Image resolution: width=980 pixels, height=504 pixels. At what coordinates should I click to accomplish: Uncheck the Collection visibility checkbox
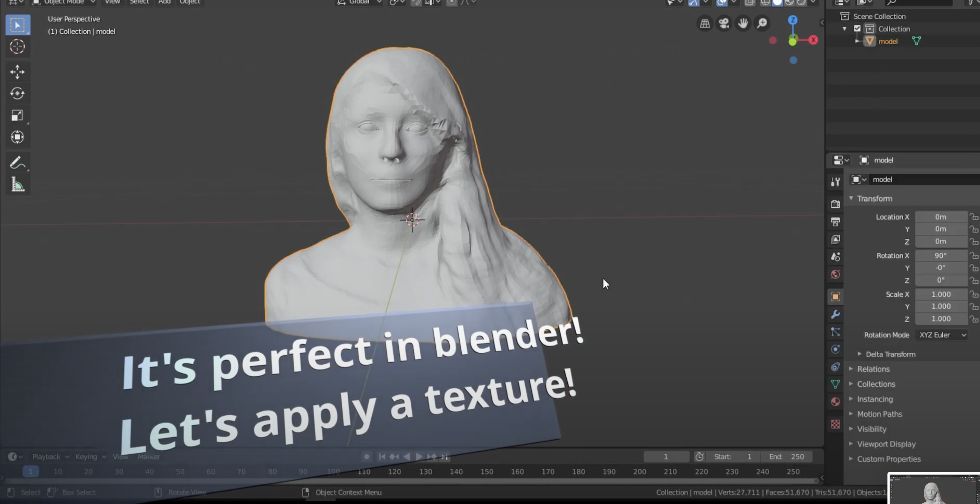(857, 28)
